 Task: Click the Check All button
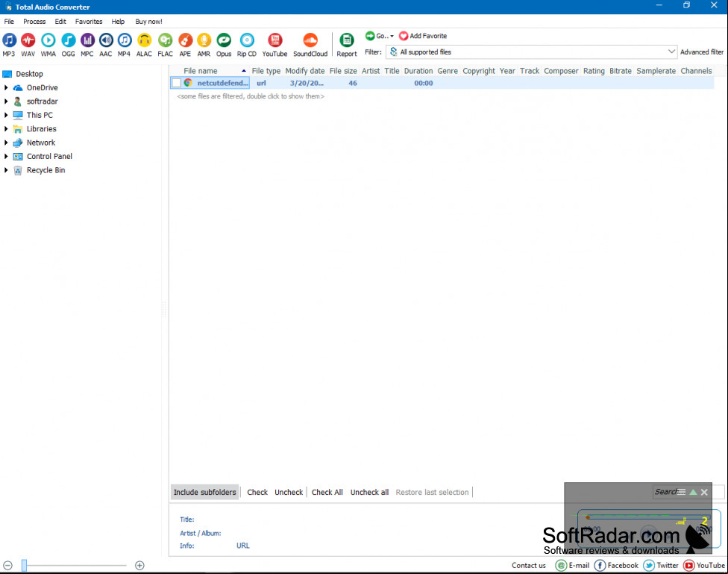(x=327, y=492)
